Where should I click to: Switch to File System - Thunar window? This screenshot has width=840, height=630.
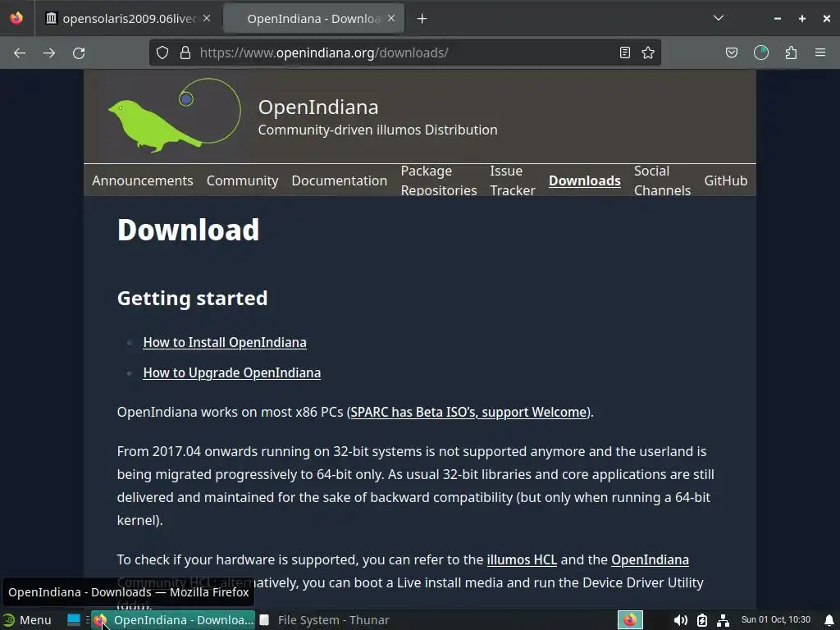tap(325, 620)
